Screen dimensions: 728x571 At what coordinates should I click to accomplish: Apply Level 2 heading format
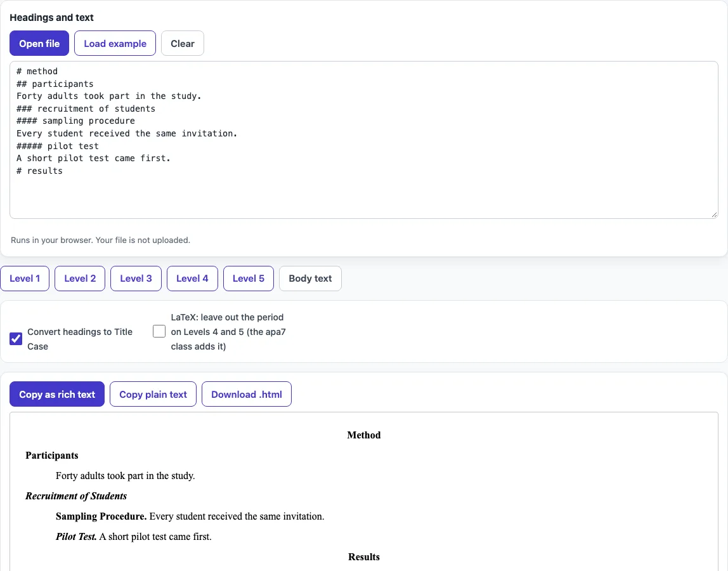(x=80, y=279)
